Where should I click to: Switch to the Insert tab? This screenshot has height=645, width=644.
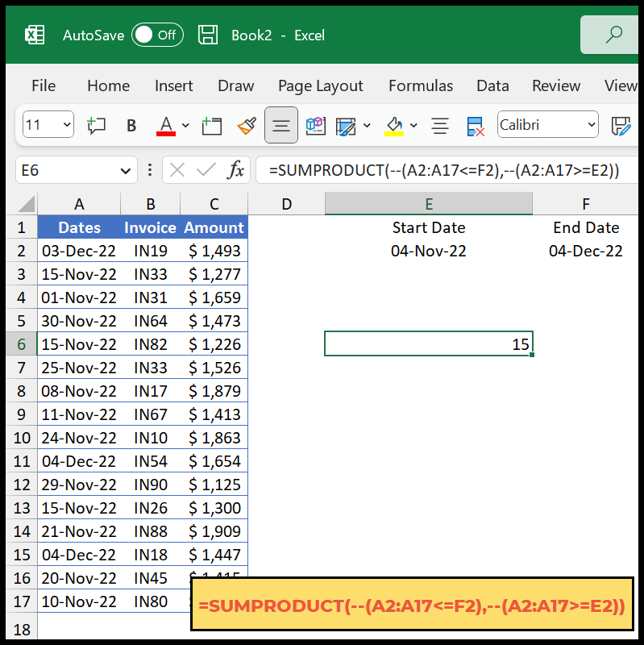click(x=173, y=85)
